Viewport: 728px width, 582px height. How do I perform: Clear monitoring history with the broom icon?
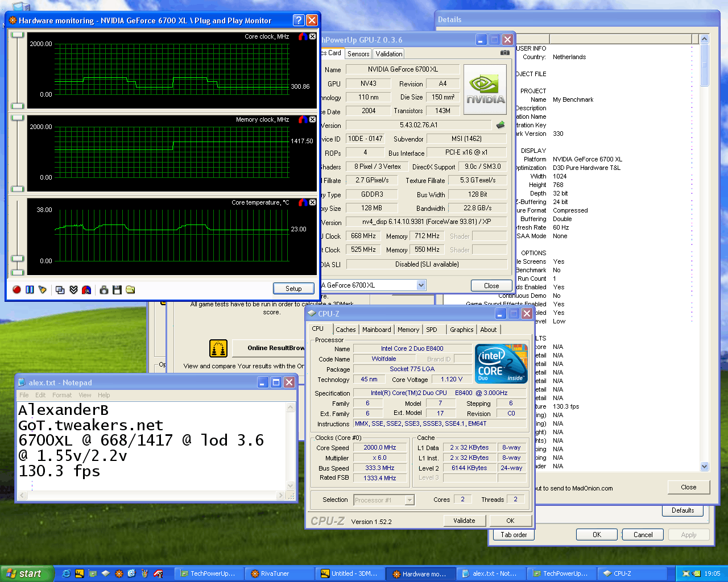(43, 290)
